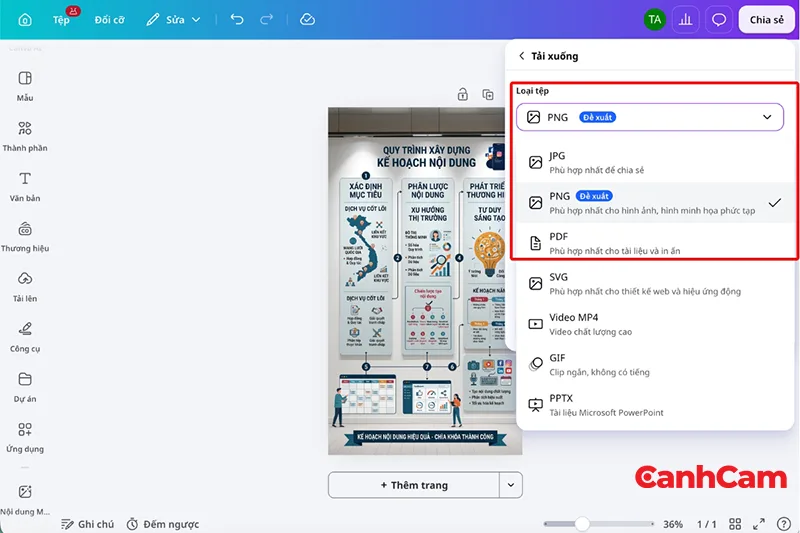Open help question mark icon
The image size is (800, 533).
coord(783,524)
